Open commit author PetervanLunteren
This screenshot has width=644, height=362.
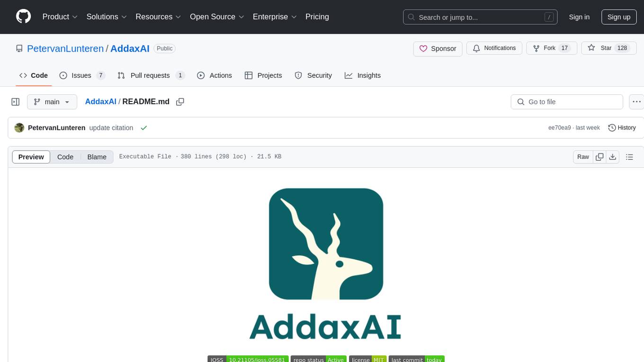tap(57, 128)
